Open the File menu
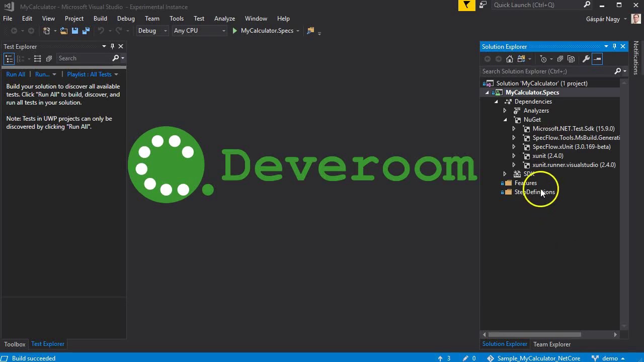This screenshot has width=644, height=362. point(8,19)
